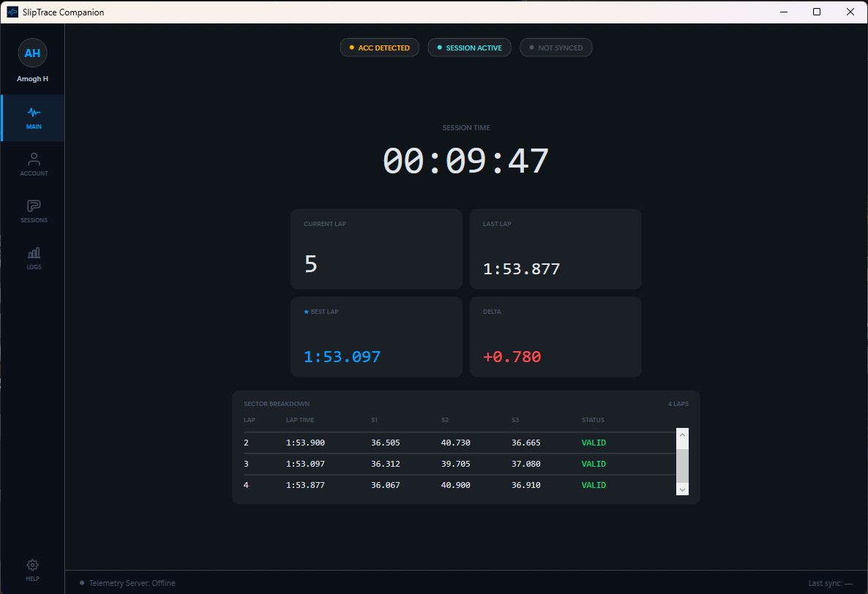Click the Last sync indicator

point(831,583)
